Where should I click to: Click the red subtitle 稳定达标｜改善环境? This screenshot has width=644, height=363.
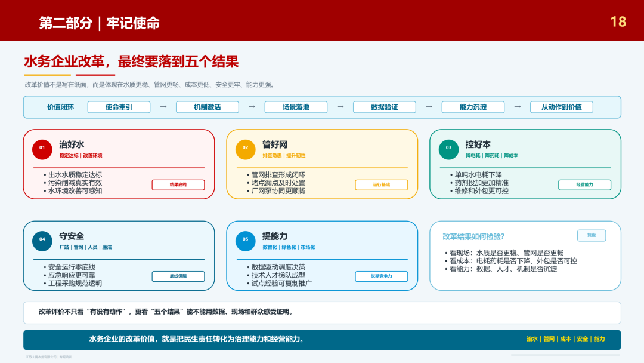coord(81,156)
